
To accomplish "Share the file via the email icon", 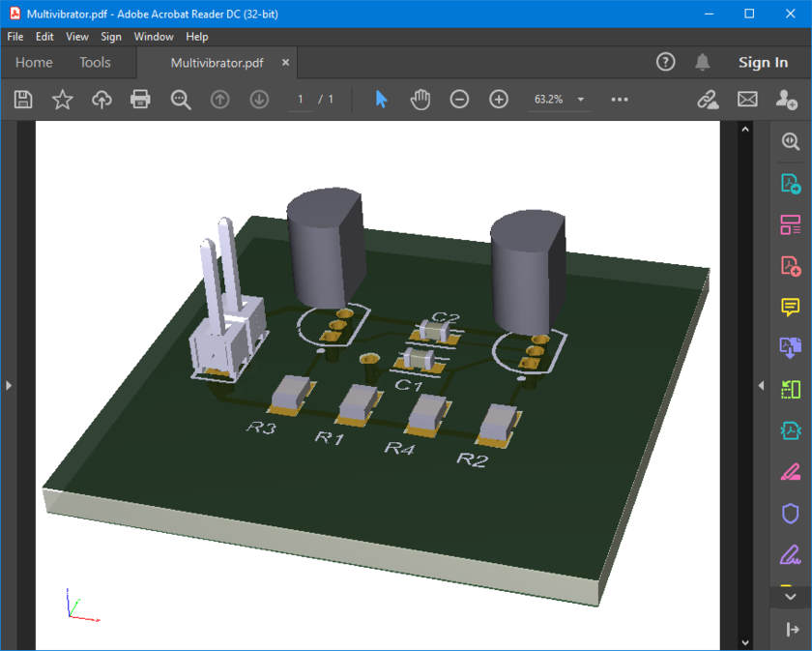I will 747,99.
